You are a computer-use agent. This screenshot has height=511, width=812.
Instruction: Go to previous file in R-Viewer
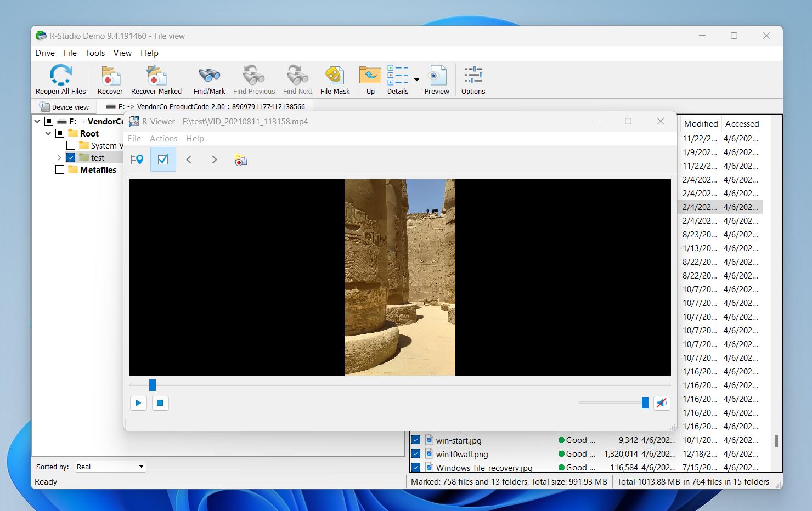189,160
